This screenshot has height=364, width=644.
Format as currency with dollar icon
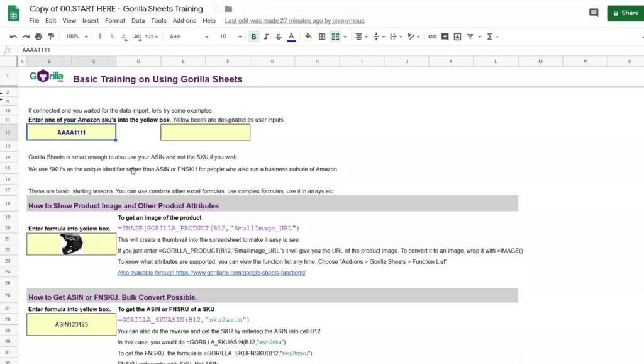point(100,37)
